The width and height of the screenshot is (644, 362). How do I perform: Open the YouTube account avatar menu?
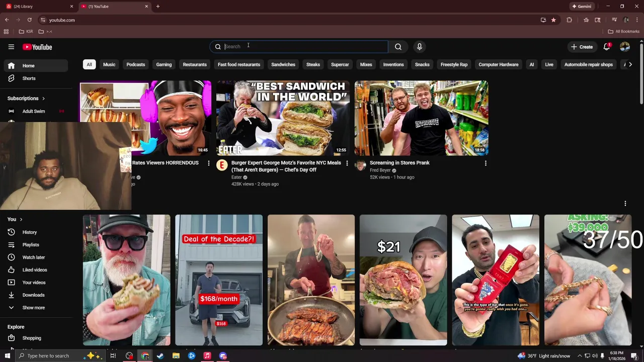(x=625, y=47)
